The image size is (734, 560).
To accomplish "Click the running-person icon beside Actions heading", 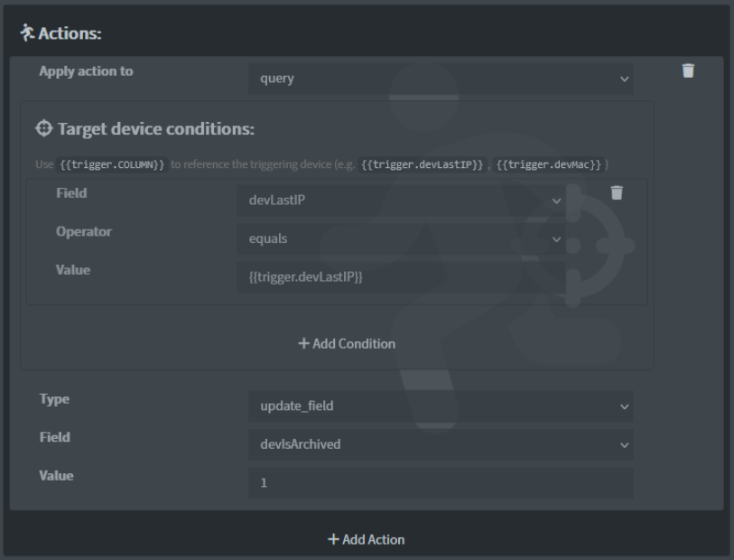I will point(27,33).
